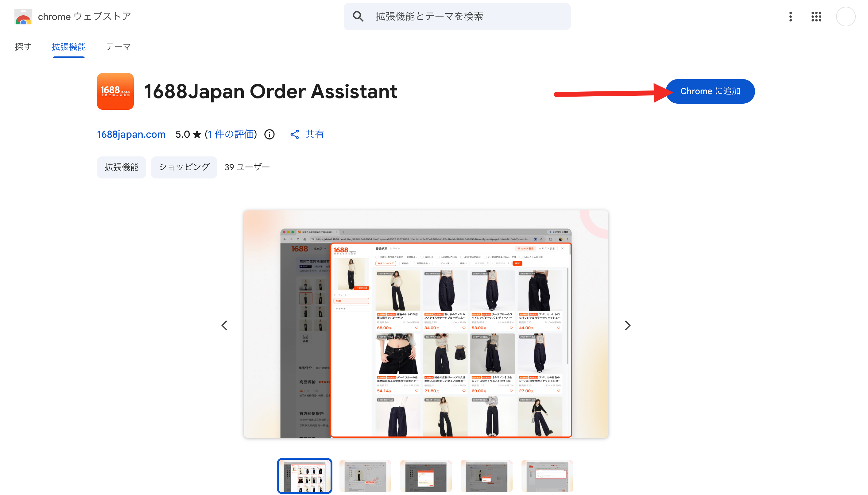Screen dimensions: 868x495
Task: Focus the 拡張機能とテーマを検索 search field
Action: 457,16
